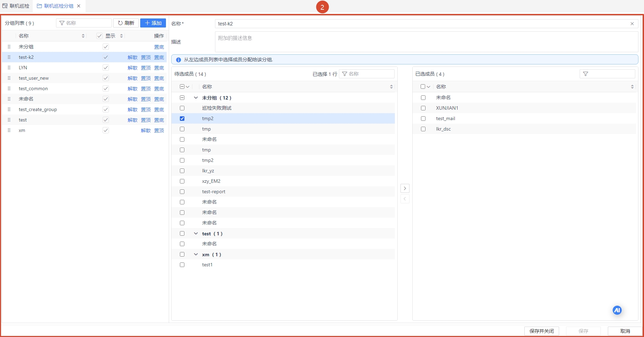Clear the name field with X icon

tap(632, 24)
